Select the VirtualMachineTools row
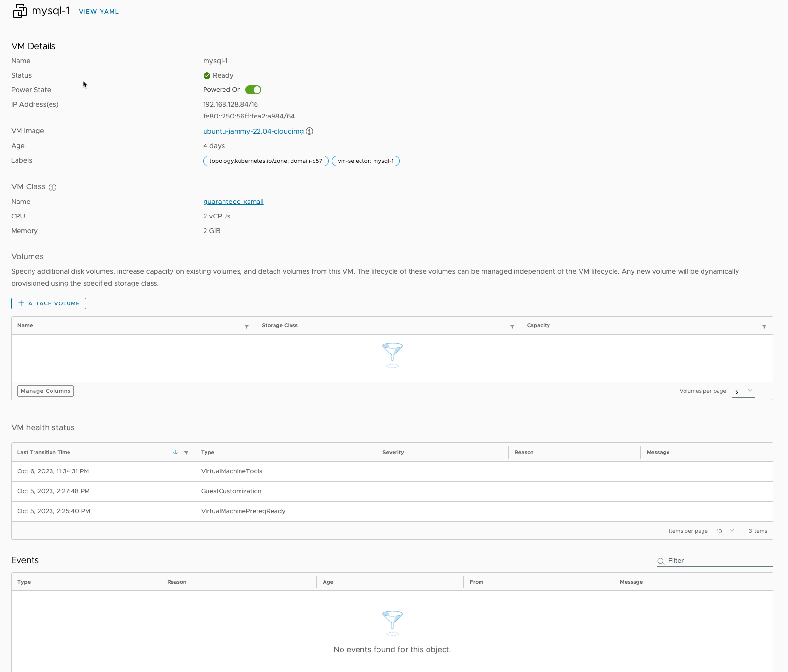Image resolution: width=788 pixels, height=672 pixels. click(x=392, y=471)
